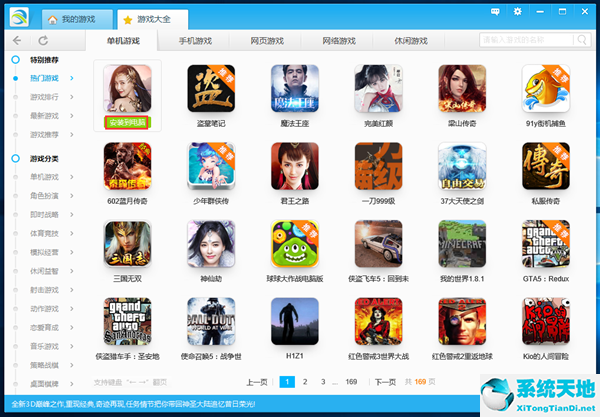Select the 单机游戏 category tab
The width and height of the screenshot is (600, 417).
point(122,41)
